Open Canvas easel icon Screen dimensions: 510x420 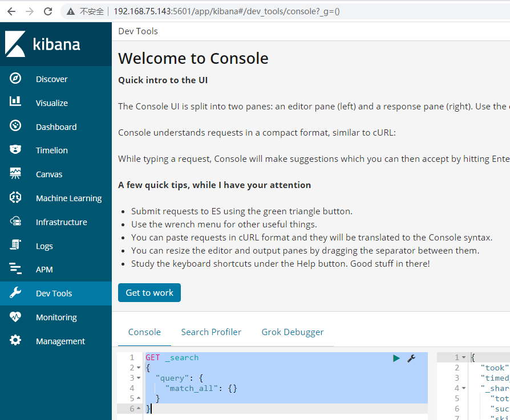(x=15, y=173)
